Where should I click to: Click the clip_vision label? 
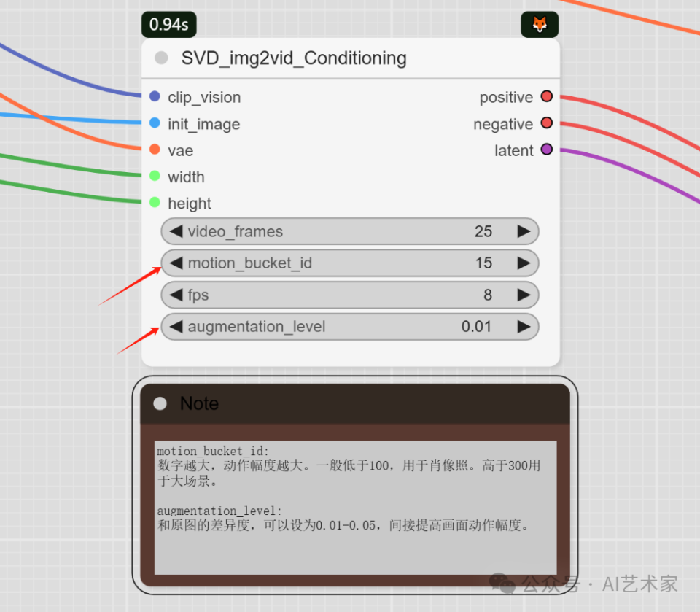click(x=204, y=98)
